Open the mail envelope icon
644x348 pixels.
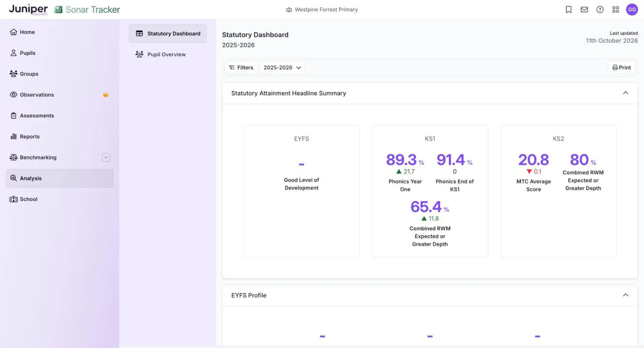click(584, 9)
